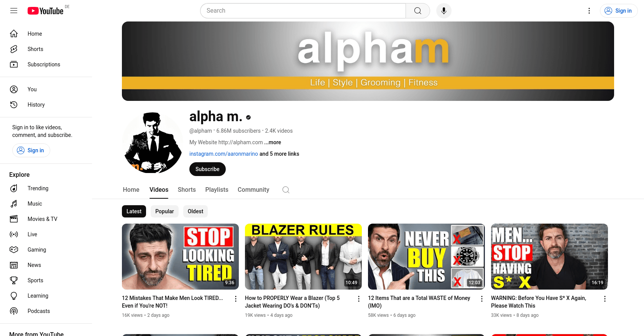Select the Latest sort chip
The image size is (644, 336).
pyautogui.click(x=134, y=211)
